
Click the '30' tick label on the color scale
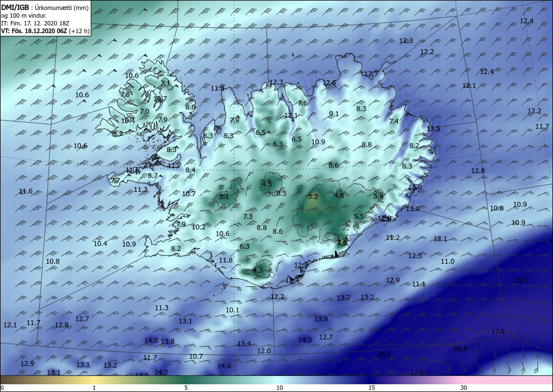click(x=464, y=388)
